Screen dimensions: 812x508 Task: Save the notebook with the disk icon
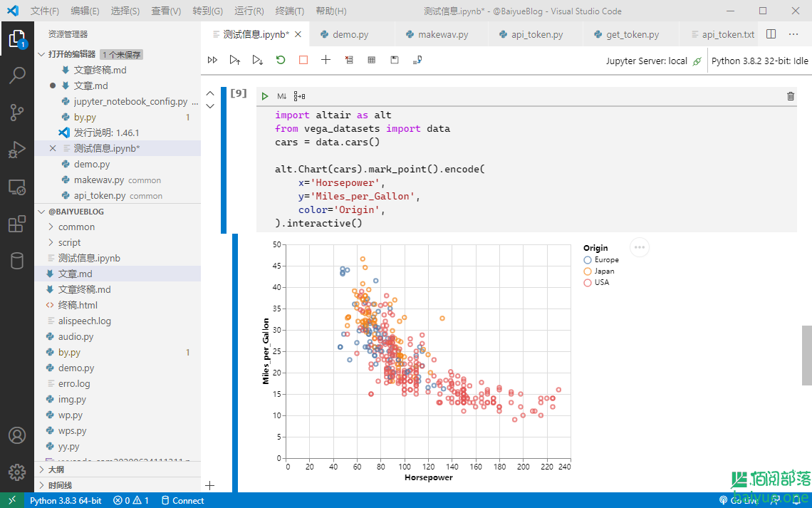point(394,60)
